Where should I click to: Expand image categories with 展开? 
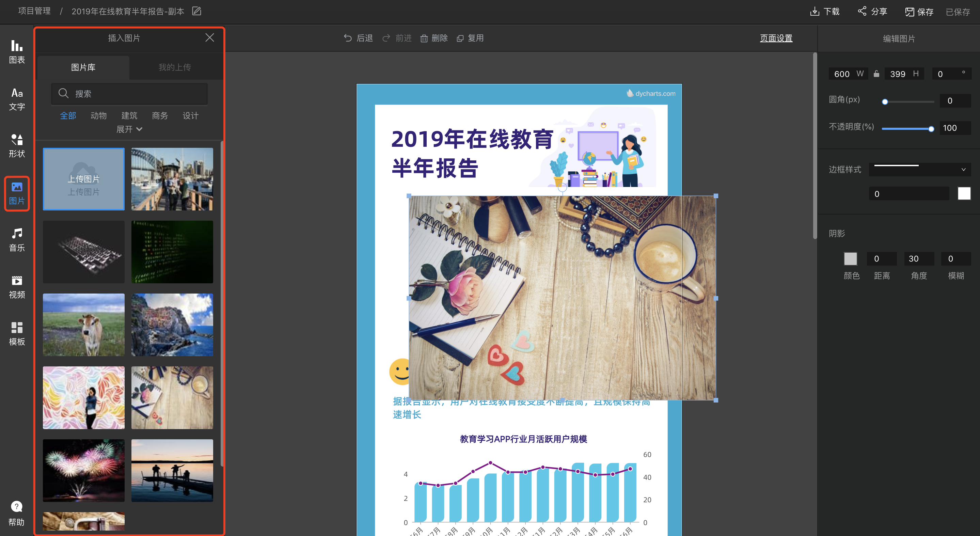point(129,129)
